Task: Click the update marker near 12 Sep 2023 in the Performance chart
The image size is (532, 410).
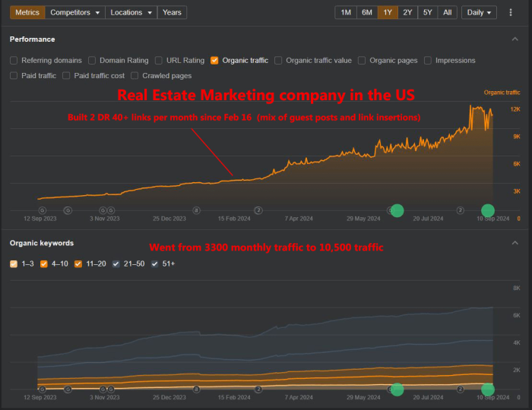Action: click(42, 210)
